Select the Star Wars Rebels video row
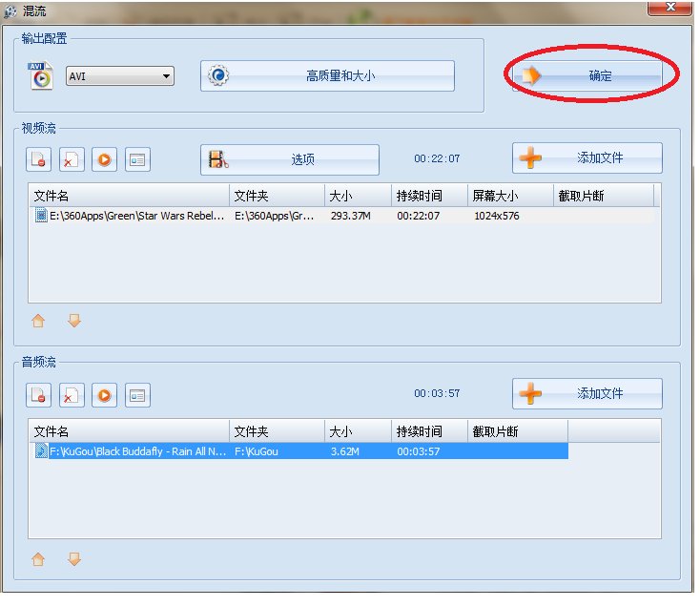700x607 pixels. point(344,217)
